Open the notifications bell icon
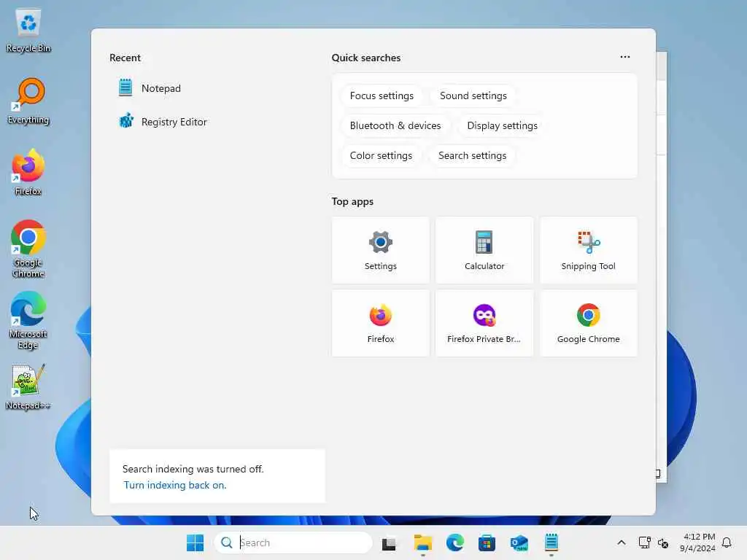747x560 pixels. (727, 542)
